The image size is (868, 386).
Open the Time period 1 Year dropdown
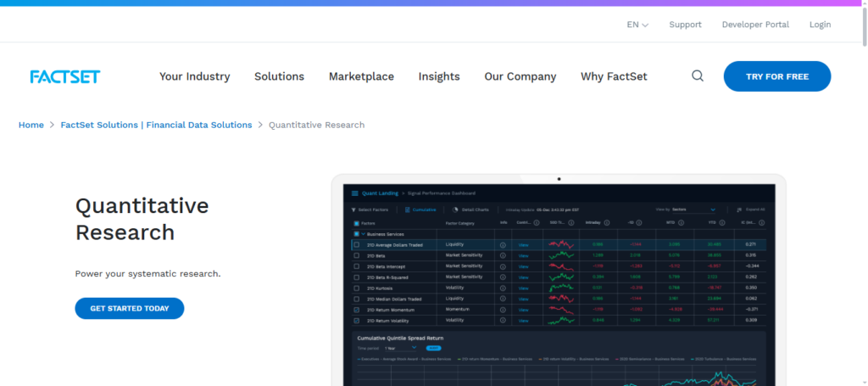coord(401,348)
